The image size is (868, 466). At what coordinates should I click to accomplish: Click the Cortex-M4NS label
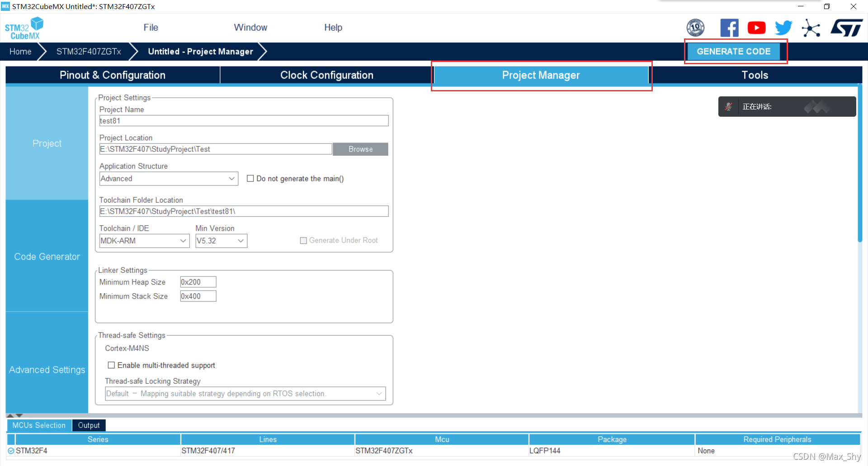(x=127, y=348)
